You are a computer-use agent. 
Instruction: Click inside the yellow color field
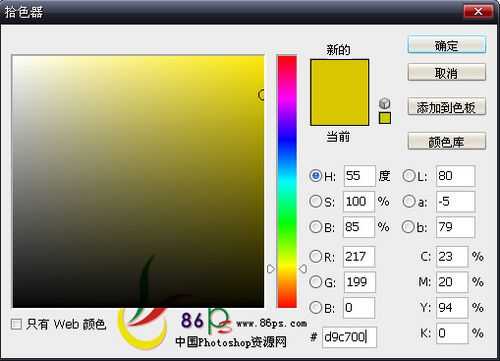138,181
